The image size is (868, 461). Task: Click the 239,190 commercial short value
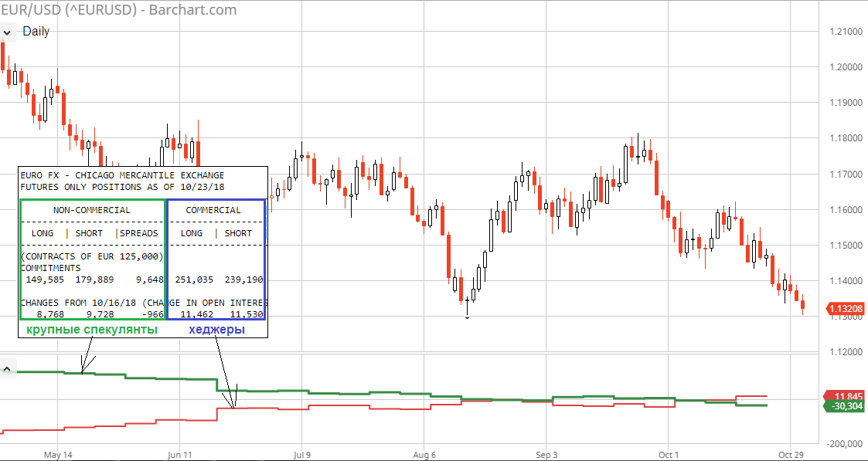coord(243,280)
